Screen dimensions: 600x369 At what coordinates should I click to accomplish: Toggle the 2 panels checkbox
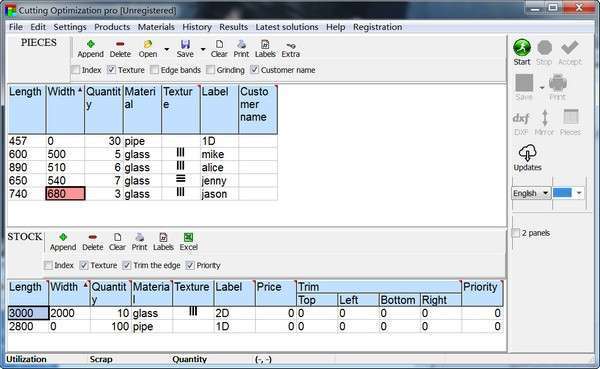click(x=516, y=233)
